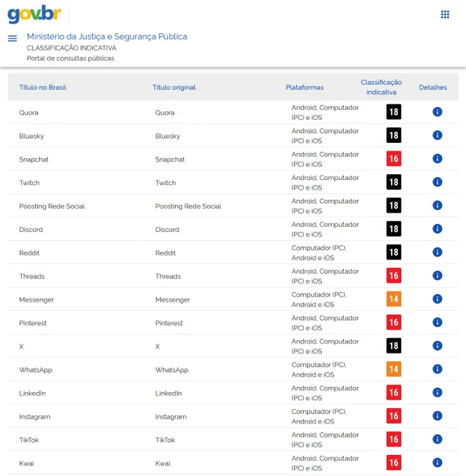466x476 pixels.
Task: Click the 18 rating badge for X
Action: [394, 346]
